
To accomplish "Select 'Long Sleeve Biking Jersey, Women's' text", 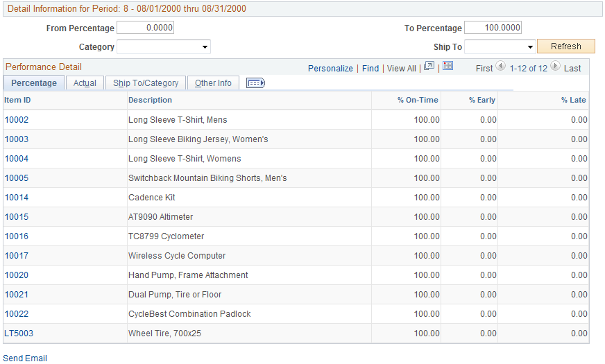I will [198, 139].
